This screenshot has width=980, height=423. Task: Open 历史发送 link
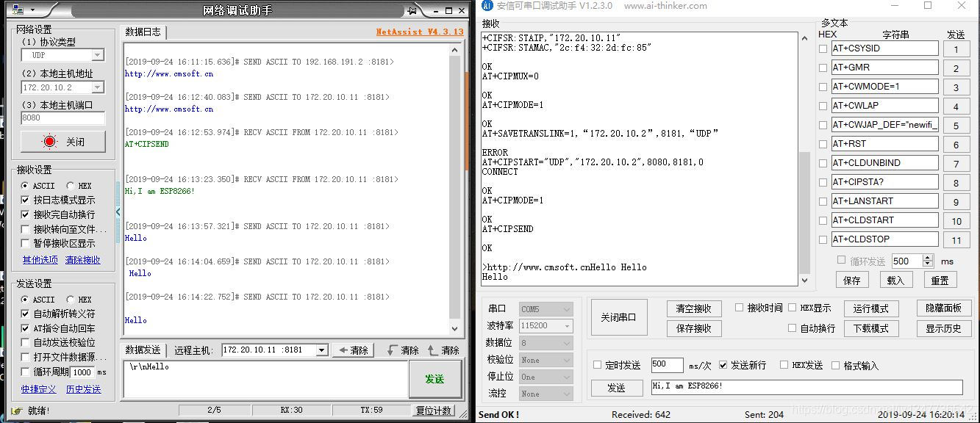pos(84,389)
